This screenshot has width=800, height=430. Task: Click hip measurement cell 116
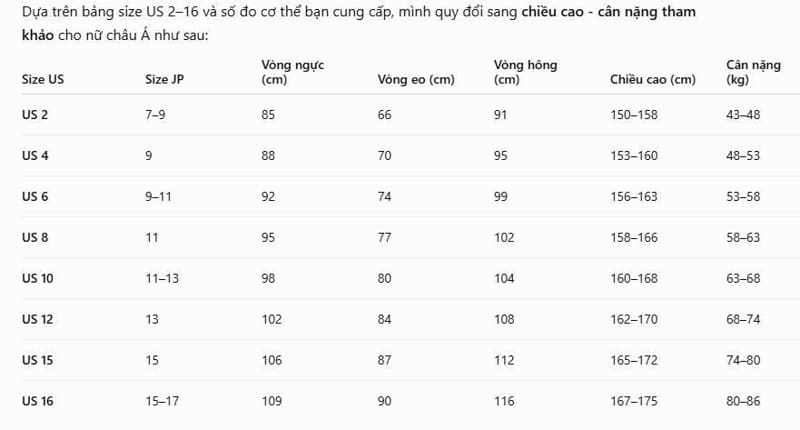(x=504, y=401)
